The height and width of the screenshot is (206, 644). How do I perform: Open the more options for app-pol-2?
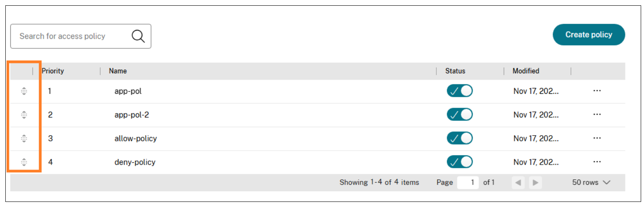597,115
